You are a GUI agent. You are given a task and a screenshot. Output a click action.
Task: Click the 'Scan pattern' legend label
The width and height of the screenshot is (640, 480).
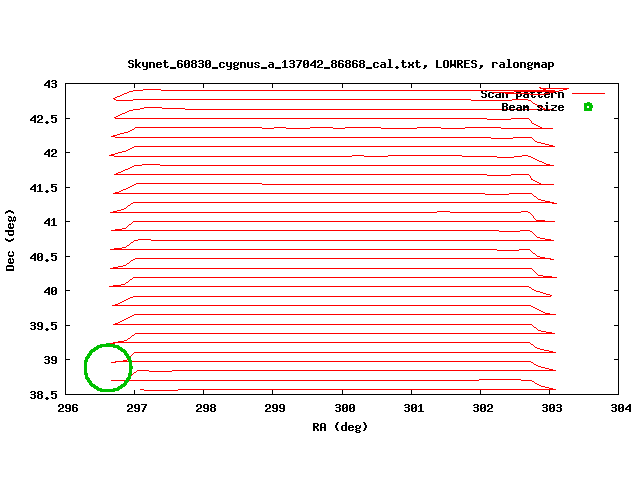point(522,94)
